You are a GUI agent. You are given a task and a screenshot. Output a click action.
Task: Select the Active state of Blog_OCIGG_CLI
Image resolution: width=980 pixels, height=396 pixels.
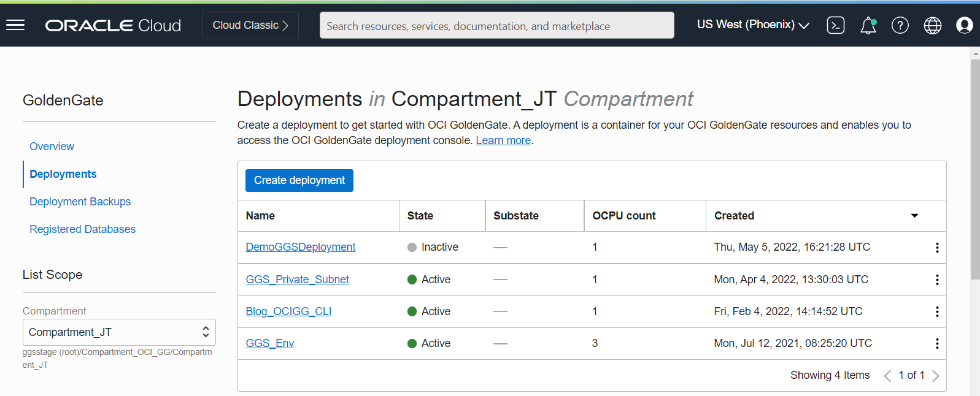click(x=429, y=311)
